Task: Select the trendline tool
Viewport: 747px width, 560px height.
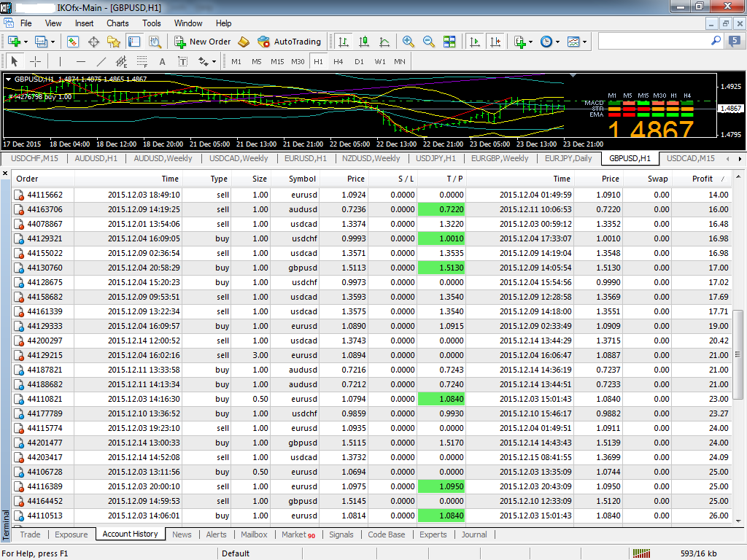Action: pyautogui.click(x=101, y=61)
